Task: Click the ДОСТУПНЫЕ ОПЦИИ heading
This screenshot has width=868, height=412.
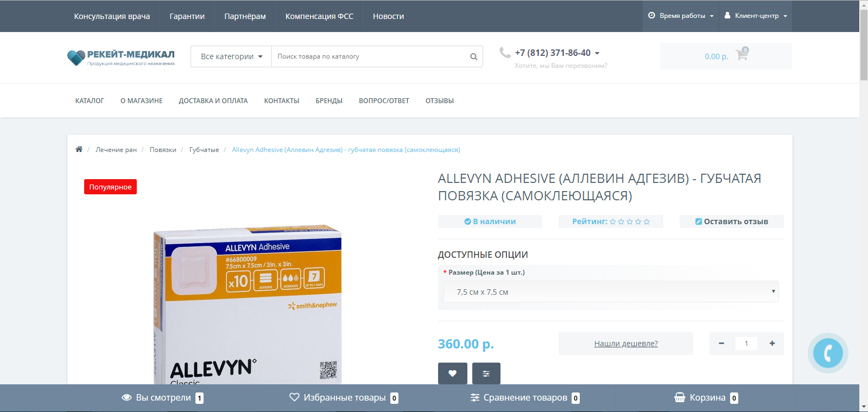Action: 483,255
